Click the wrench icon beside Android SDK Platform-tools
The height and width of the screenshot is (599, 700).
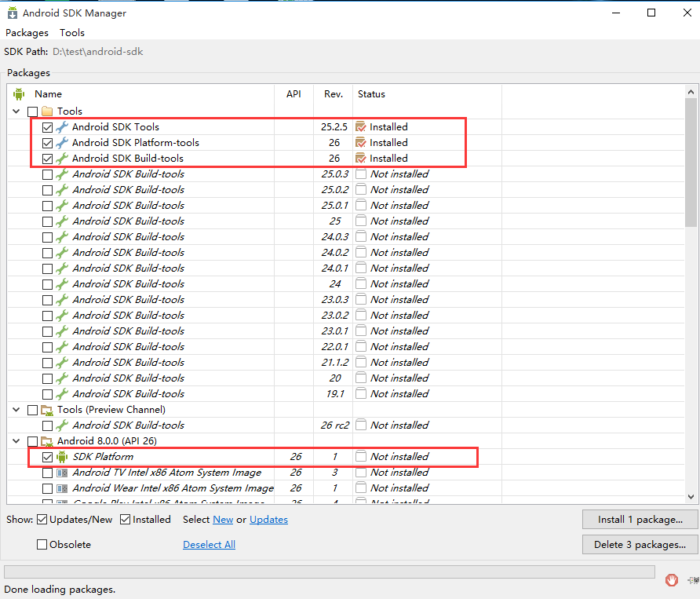pos(62,143)
